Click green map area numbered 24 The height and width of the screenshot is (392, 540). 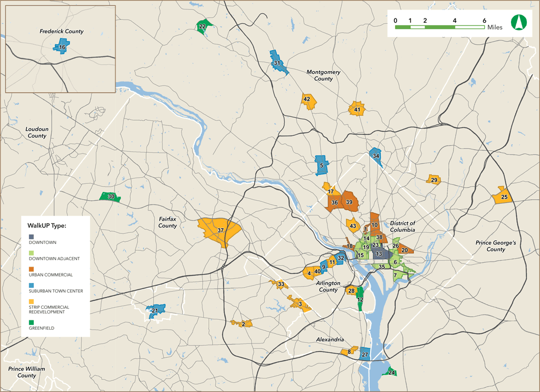pos(391,373)
